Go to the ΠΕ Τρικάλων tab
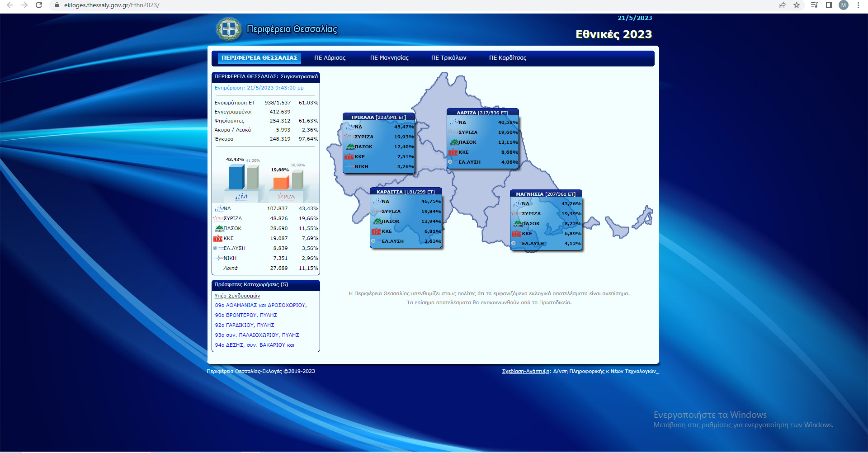 pos(448,58)
